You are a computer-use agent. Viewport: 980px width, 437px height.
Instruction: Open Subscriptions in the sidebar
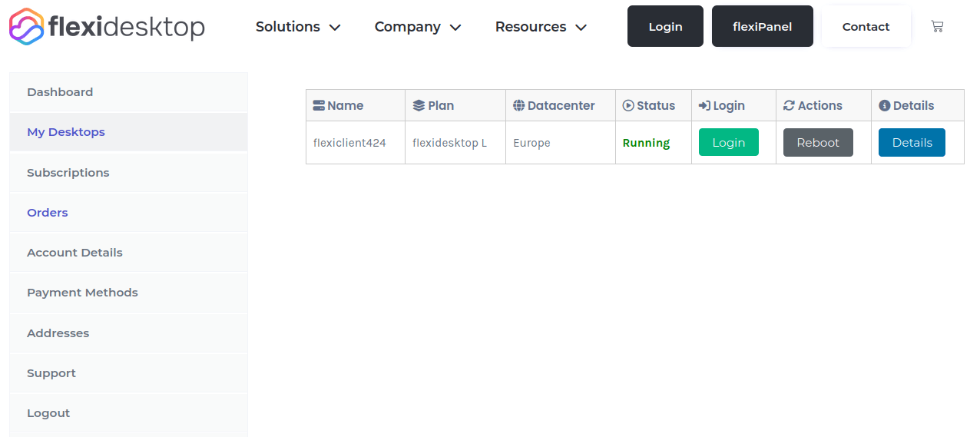point(68,173)
